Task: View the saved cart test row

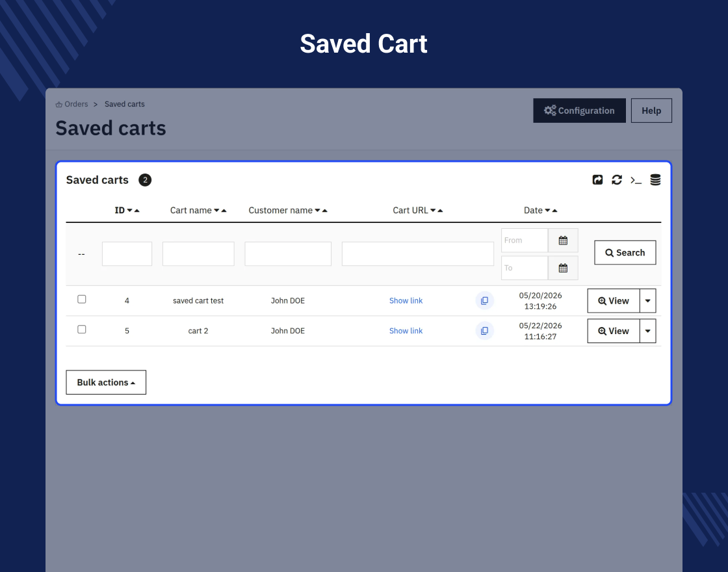Action: [x=614, y=301]
